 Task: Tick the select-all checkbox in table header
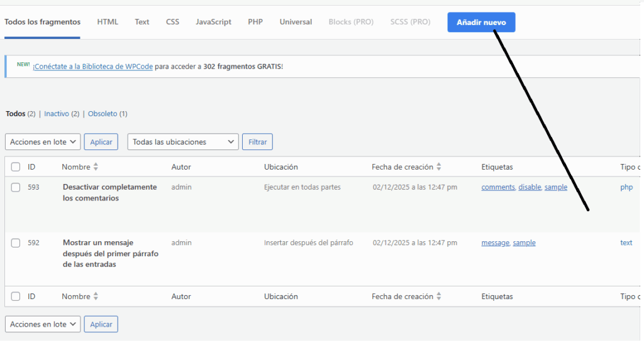[x=16, y=167]
